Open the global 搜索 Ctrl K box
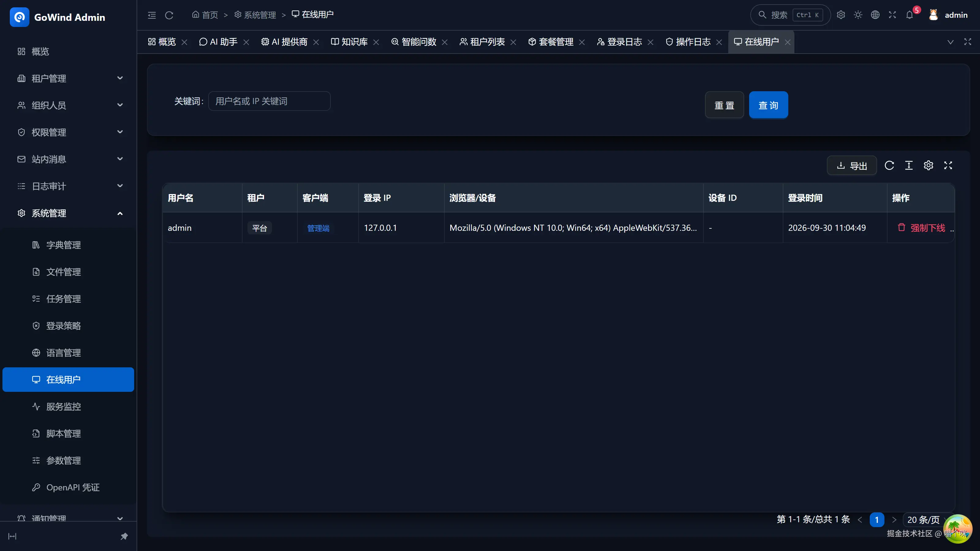Screen dimensions: 980x551 coord(790,15)
